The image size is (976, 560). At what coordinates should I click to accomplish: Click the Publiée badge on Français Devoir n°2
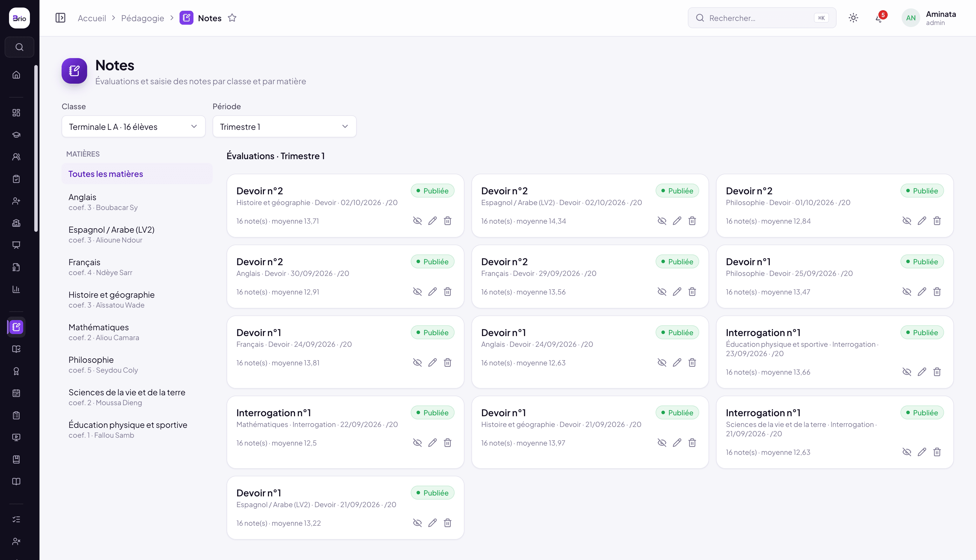point(677,261)
